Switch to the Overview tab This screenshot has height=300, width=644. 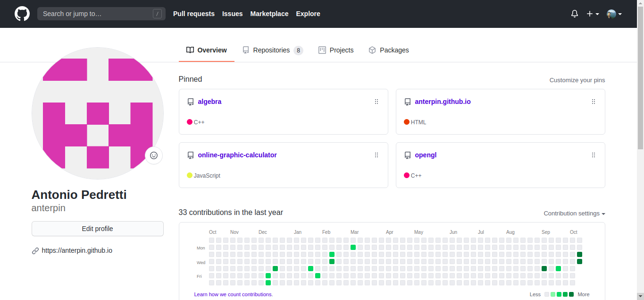[207, 50]
